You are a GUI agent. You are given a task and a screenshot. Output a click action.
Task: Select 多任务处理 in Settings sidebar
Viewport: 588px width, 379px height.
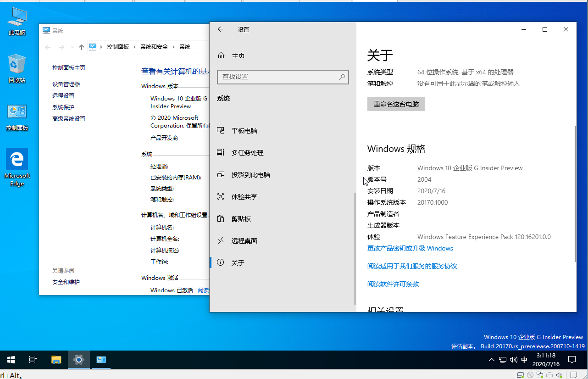point(282,153)
